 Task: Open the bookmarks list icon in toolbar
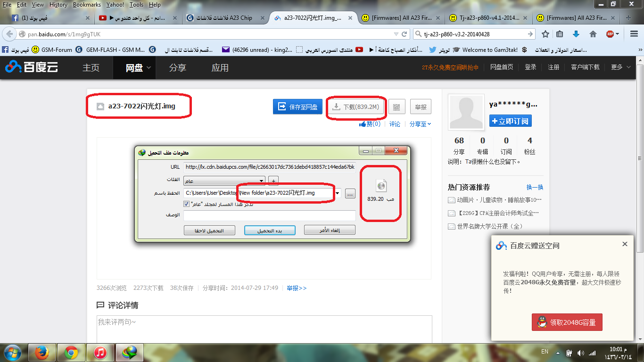[x=560, y=34]
